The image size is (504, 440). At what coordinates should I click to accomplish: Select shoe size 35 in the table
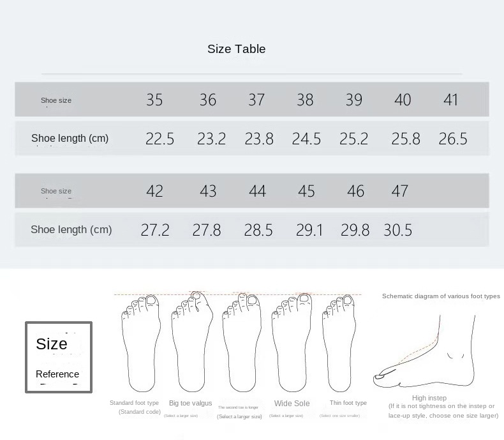pos(154,100)
